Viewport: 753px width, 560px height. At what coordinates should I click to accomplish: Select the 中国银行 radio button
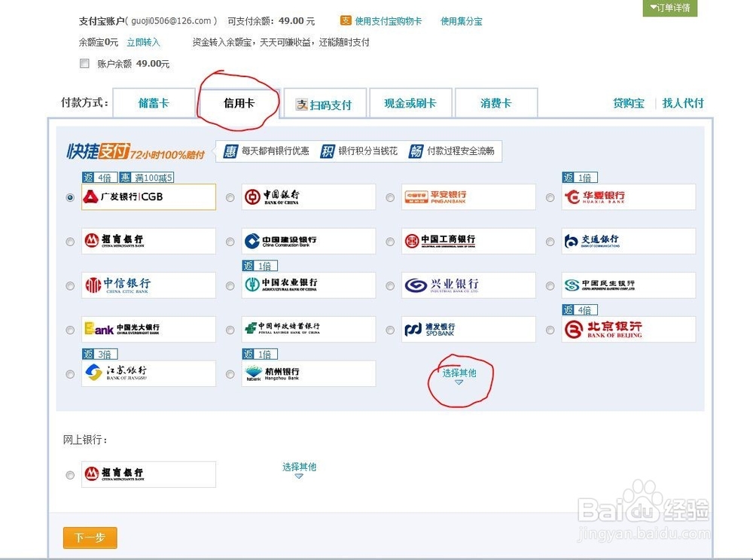(230, 198)
